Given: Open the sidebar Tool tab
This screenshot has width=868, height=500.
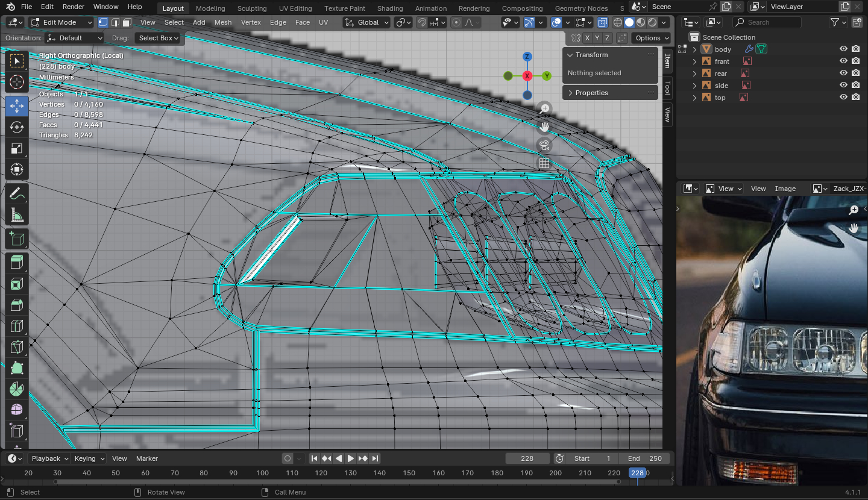Looking at the screenshot, I should pos(667,89).
